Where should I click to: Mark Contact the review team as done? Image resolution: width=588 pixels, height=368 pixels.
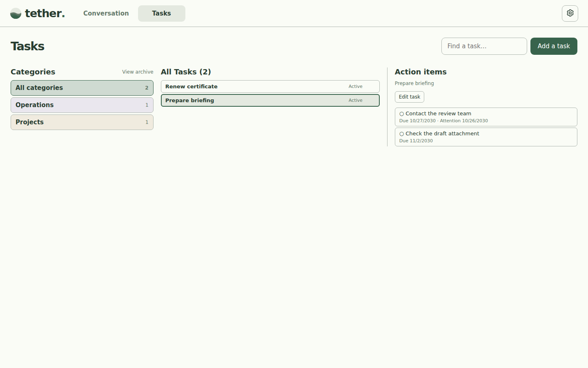pyautogui.click(x=401, y=114)
